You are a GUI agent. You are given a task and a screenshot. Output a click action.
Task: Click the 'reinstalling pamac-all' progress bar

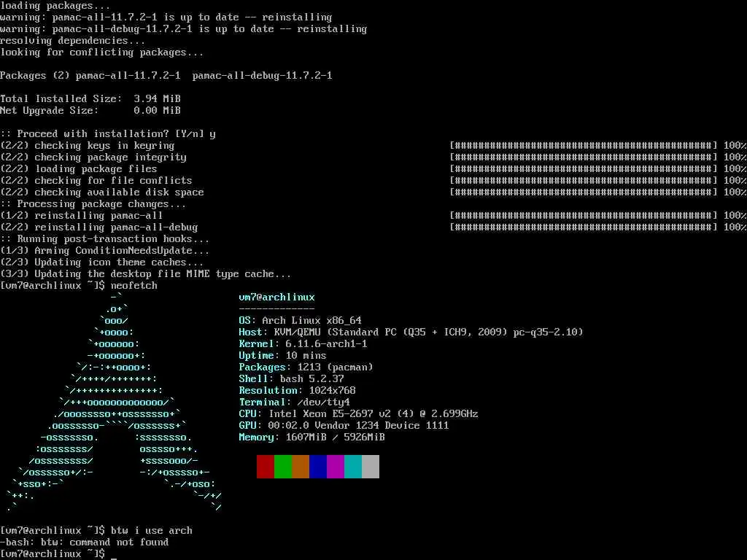pyautogui.click(x=584, y=215)
